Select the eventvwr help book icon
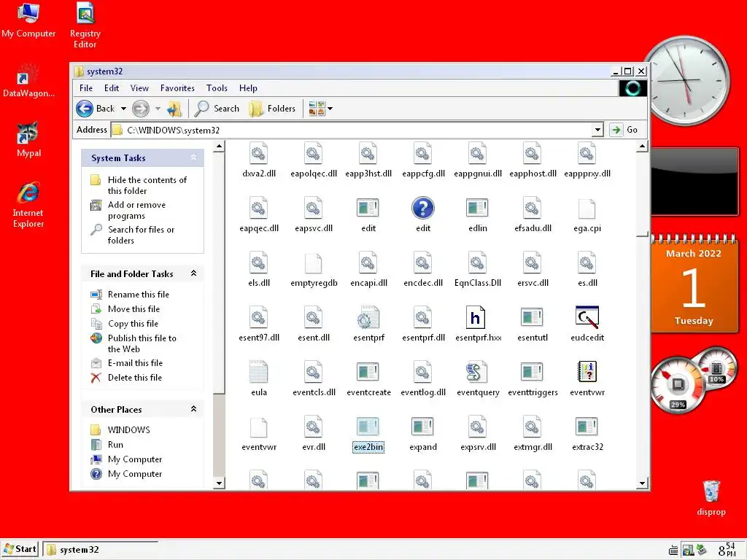The image size is (747, 560). [587, 373]
